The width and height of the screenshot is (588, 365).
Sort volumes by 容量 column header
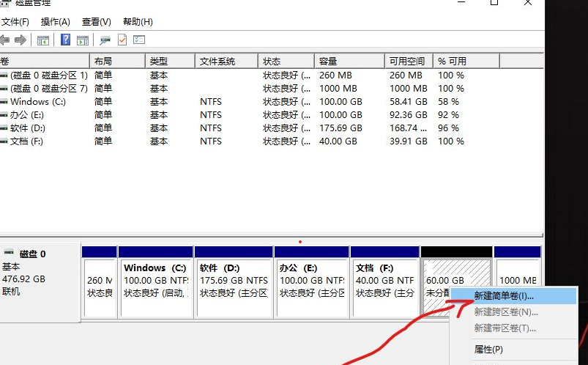pos(330,61)
